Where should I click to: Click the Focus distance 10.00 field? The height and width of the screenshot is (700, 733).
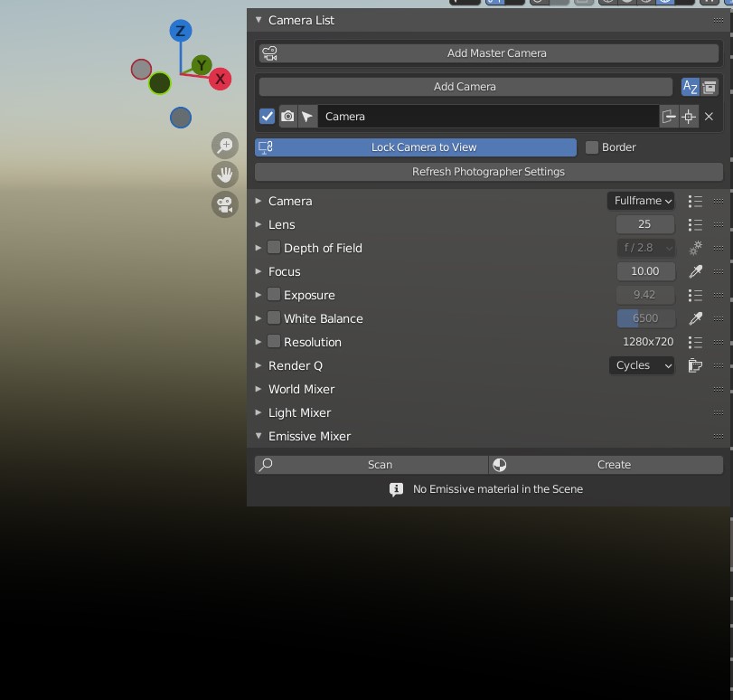645,271
